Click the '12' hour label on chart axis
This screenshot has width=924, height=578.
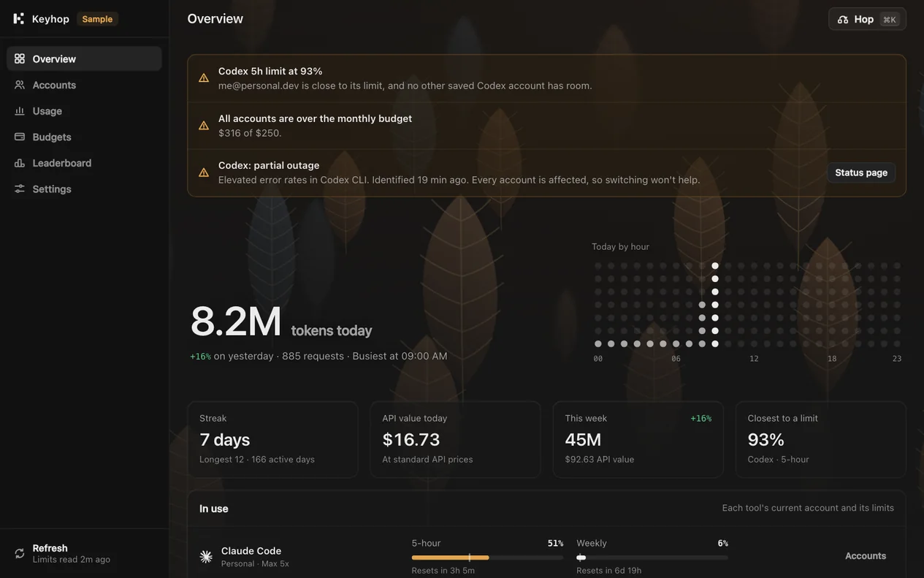(x=754, y=359)
